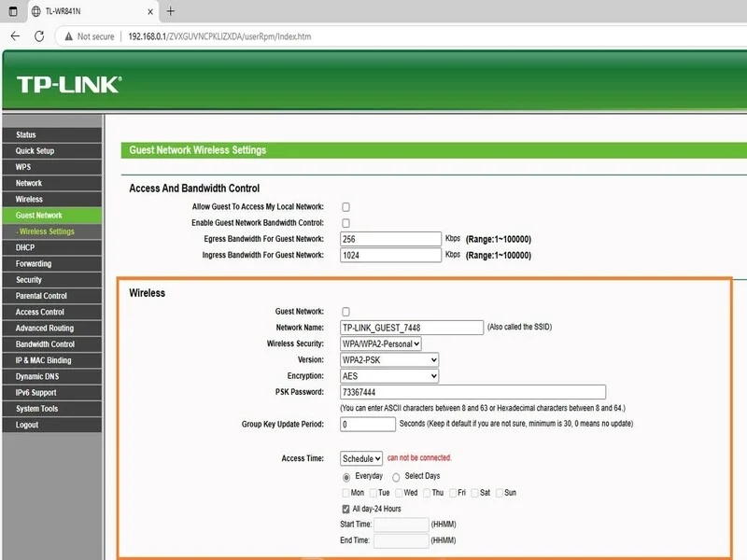
Task: Click the PSK Password field
Action: coord(473,392)
